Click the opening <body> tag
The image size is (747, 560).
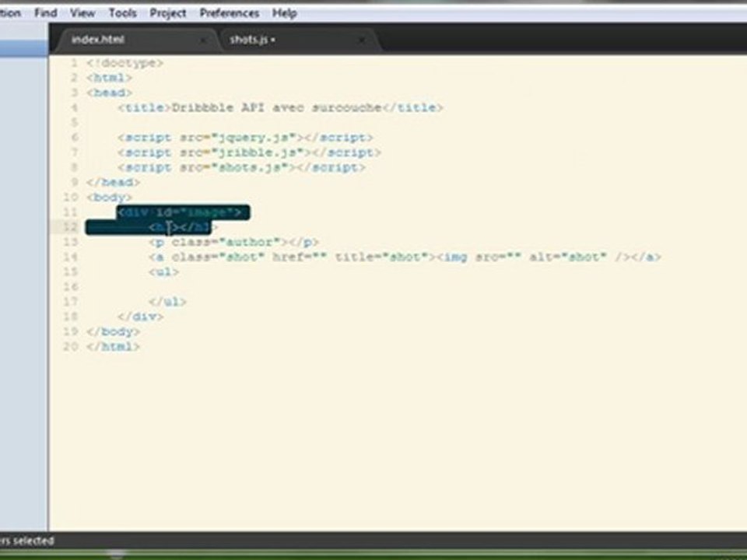(x=109, y=197)
